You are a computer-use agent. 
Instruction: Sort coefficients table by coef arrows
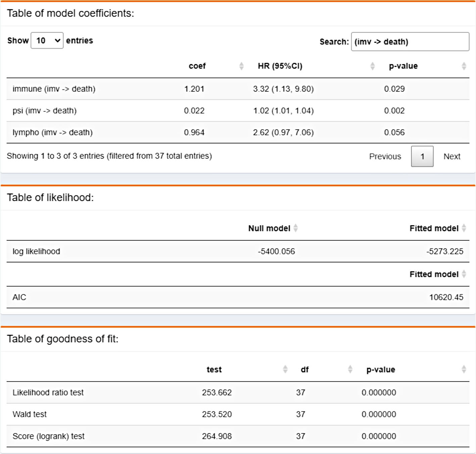(241, 66)
